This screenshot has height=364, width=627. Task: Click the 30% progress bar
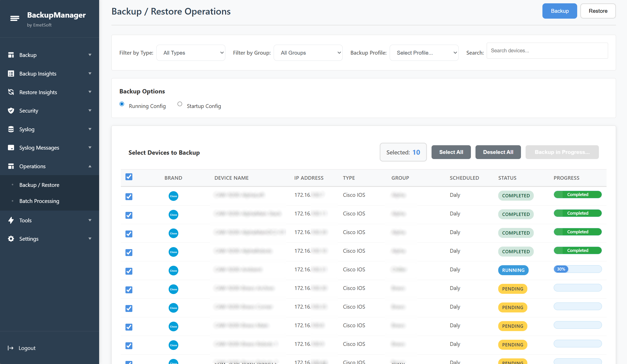(x=578, y=269)
